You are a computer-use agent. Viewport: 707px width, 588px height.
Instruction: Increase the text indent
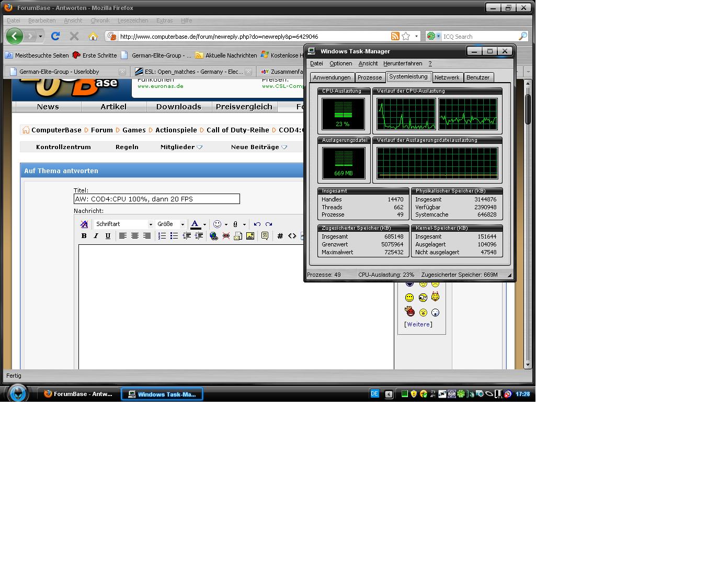tap(199, 236)
